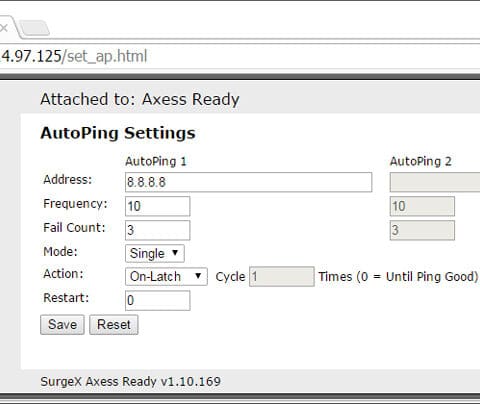This screenshot has height=404, width=480.
Task: Click the AutoPing 2 Frequency field
Action: (422, 206)
